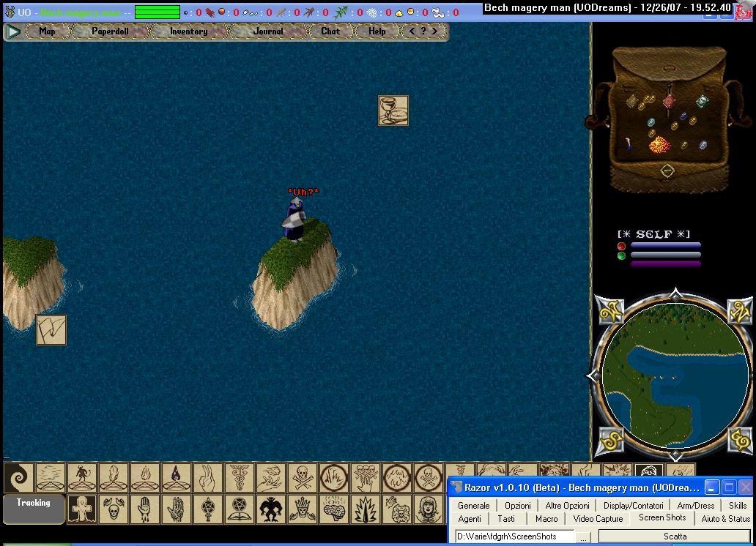This screenshot has height=546, width=756.
Task: Select the skull-between-two-hands spell icon
Action: (114, 509)
